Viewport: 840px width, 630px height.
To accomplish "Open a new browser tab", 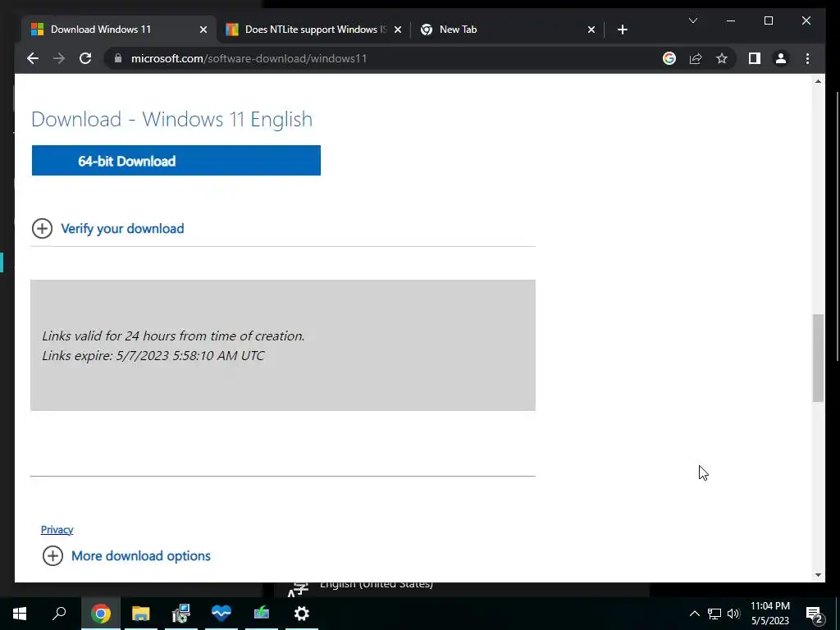I will pos(622,30).
